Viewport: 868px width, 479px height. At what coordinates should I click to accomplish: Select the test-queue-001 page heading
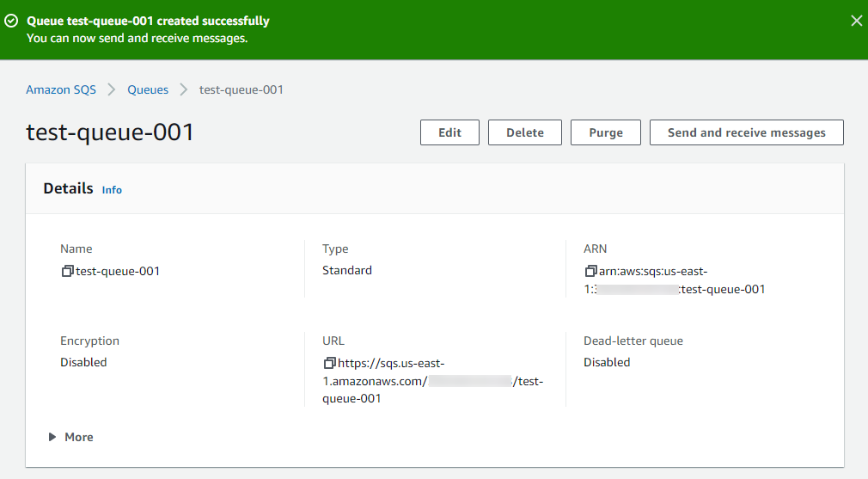pos(110,132)
